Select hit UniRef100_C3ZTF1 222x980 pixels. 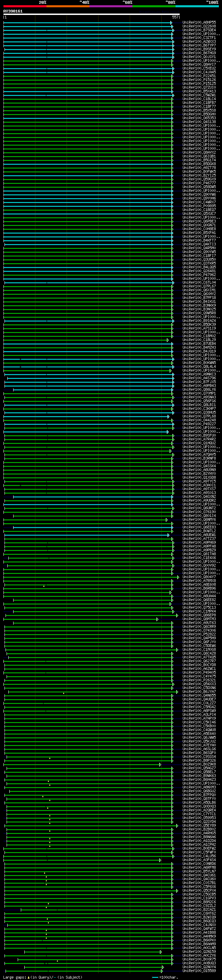[199, 38]
